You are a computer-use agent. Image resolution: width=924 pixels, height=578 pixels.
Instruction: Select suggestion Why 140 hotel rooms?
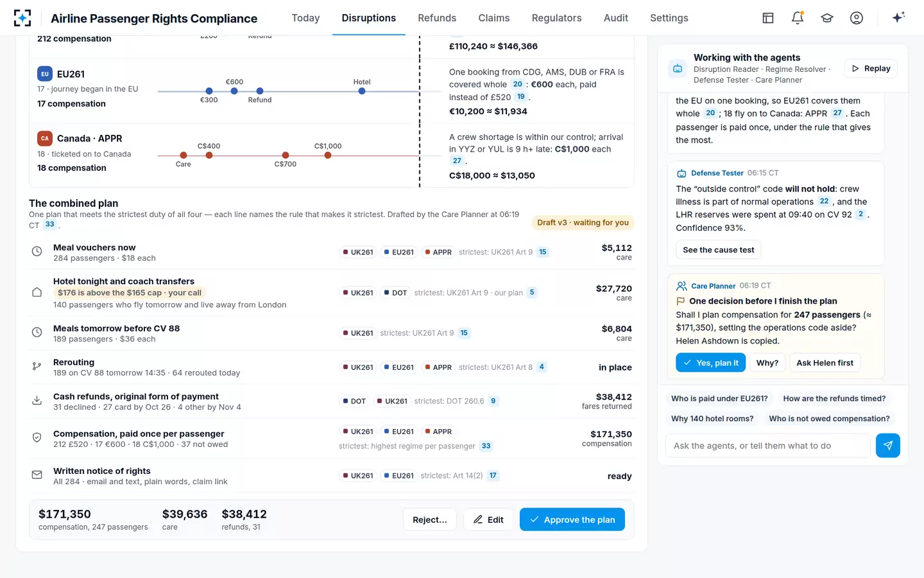coord(712,418)
